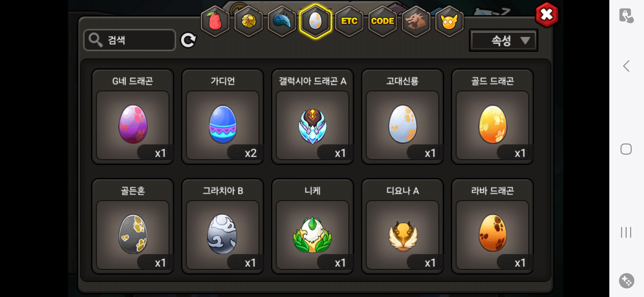Tap the Android back arrow
This screenshot has height=297, width=644.
(x=626, y=66)
